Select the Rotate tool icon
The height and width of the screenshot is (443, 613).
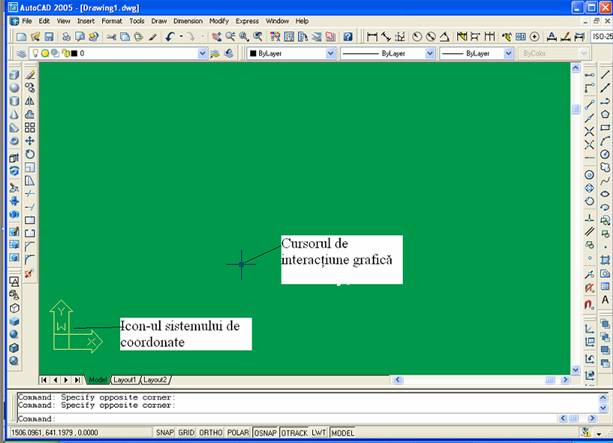tap(30, 154)
